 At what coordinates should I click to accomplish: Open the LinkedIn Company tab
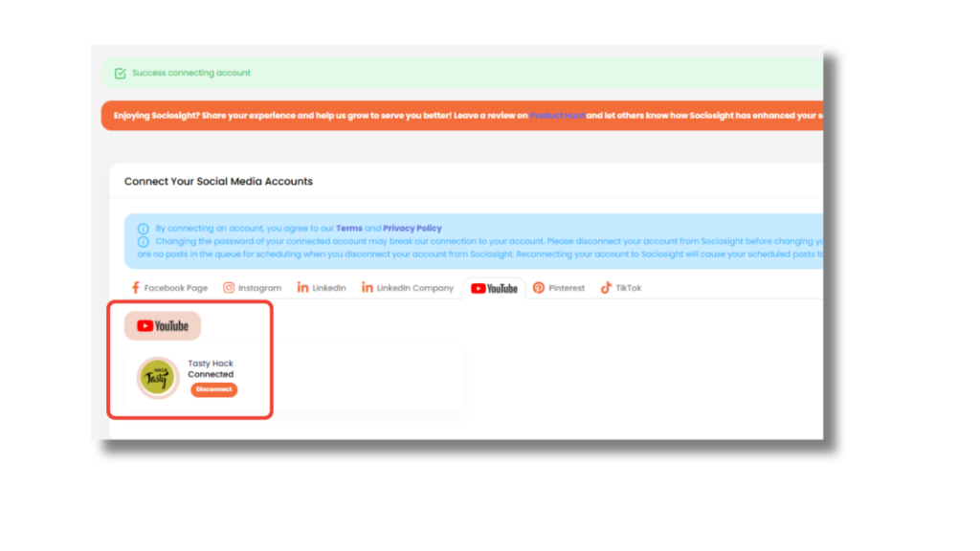(408, 288)
